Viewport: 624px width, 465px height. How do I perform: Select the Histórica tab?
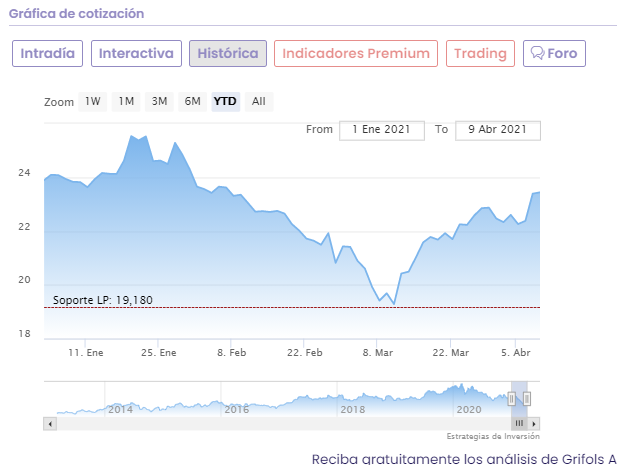pyautogui.click(x=228, y=53)
